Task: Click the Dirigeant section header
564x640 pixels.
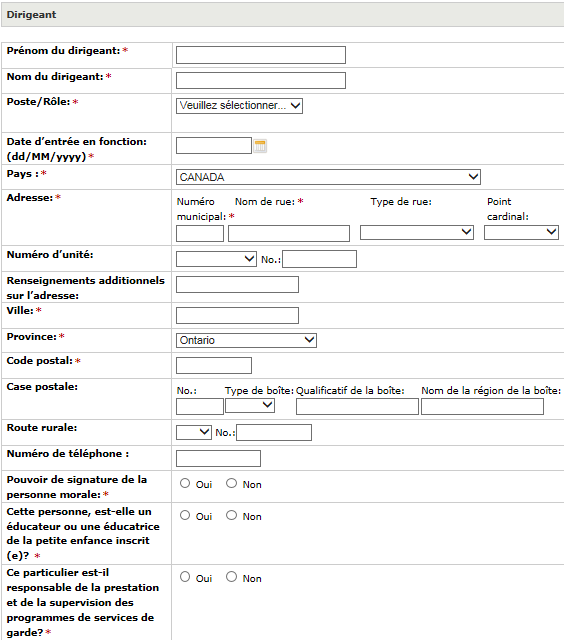Action: (x=282, y=15)
